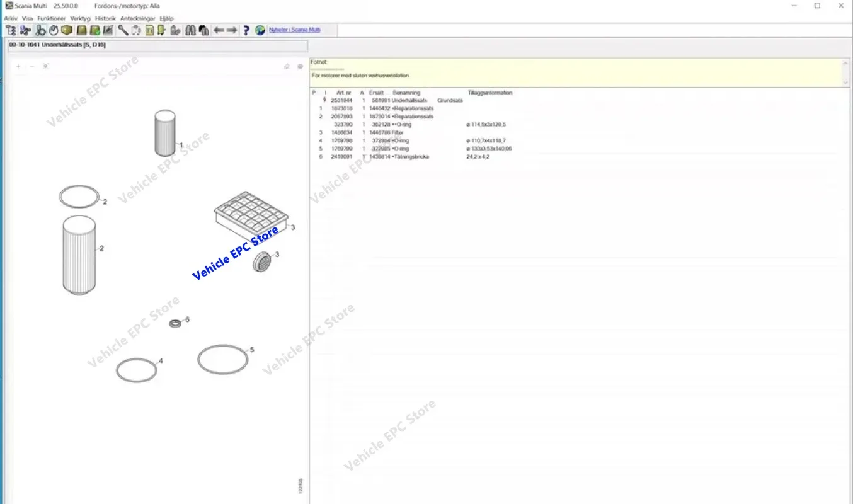This screenshot has height=504, width=853.
Task: Click the Art. nr column header
Action: (344, 93)
